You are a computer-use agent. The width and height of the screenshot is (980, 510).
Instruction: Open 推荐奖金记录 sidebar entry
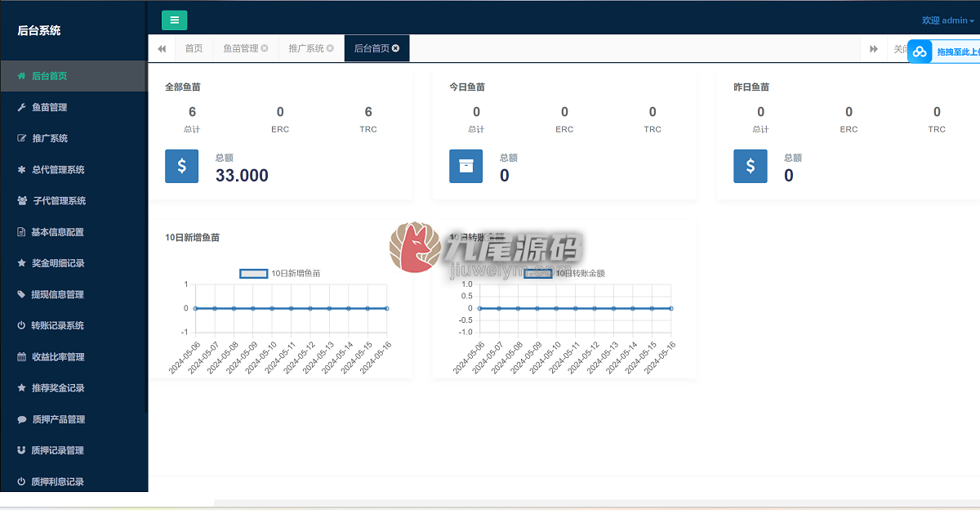click(x=73, y=387)
